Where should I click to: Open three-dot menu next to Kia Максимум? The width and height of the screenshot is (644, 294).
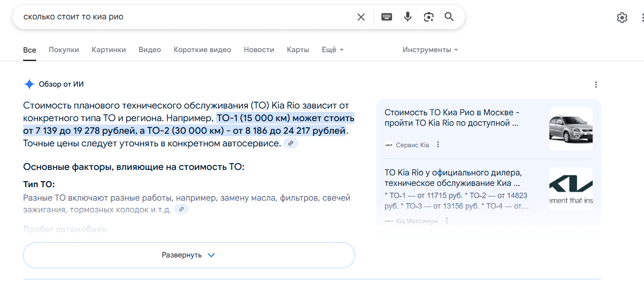click(x=447, y=221)
